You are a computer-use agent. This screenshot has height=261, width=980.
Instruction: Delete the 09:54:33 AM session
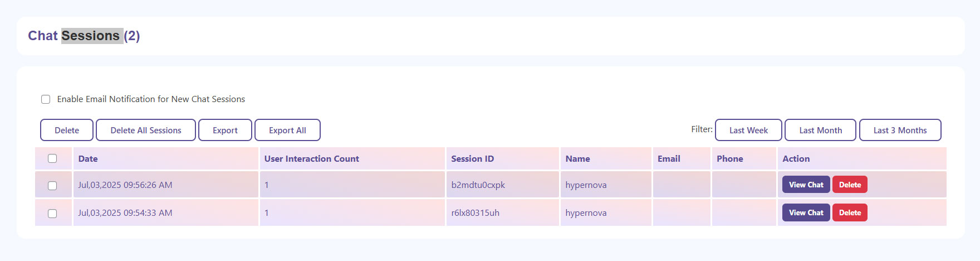[850, 212]
